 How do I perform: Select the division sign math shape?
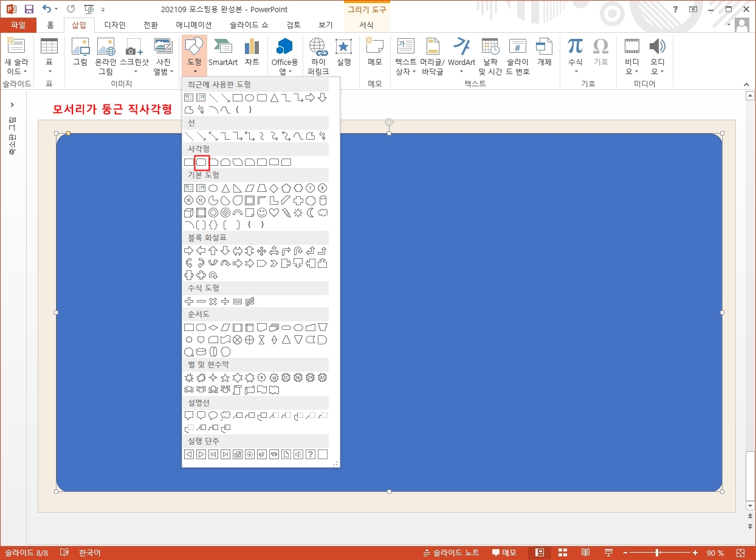coord(225,301)
